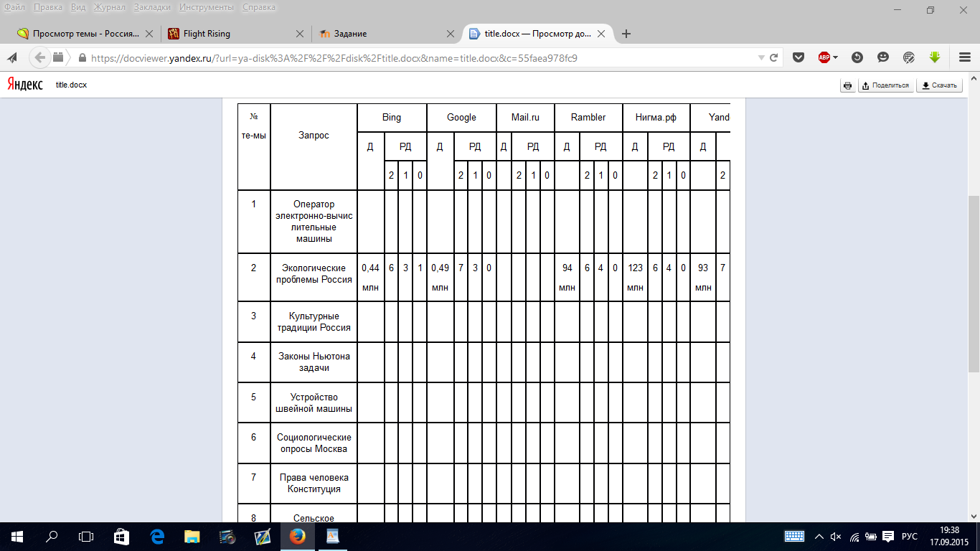Click the vertical page scrollbar thumb
Image resolution: width=980 pixels, height=551 pixels.
974,283
